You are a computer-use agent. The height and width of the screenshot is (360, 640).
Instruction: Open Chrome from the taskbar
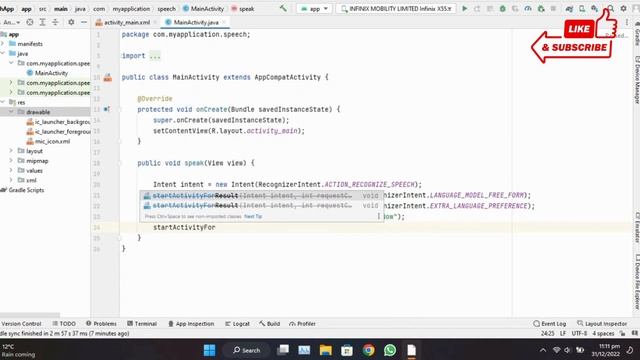click(x=368, y=350)
